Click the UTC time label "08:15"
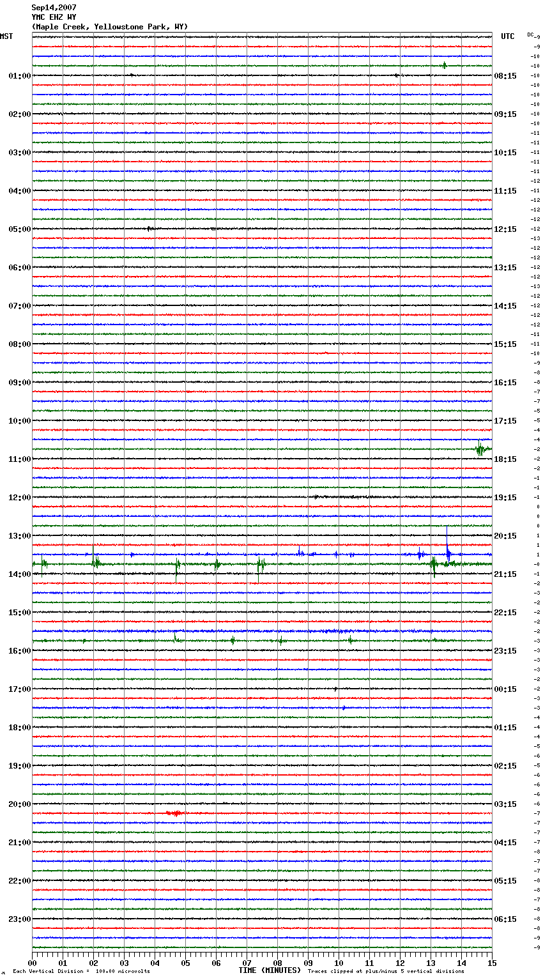This screenshot has height=980, width=543. [505, 76]
